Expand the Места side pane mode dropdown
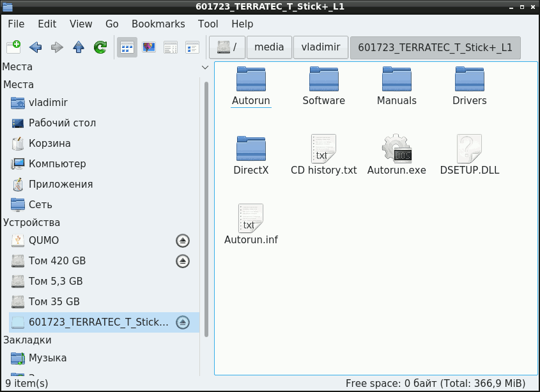The height and width of the screenshot is (392, 540). 205,67
